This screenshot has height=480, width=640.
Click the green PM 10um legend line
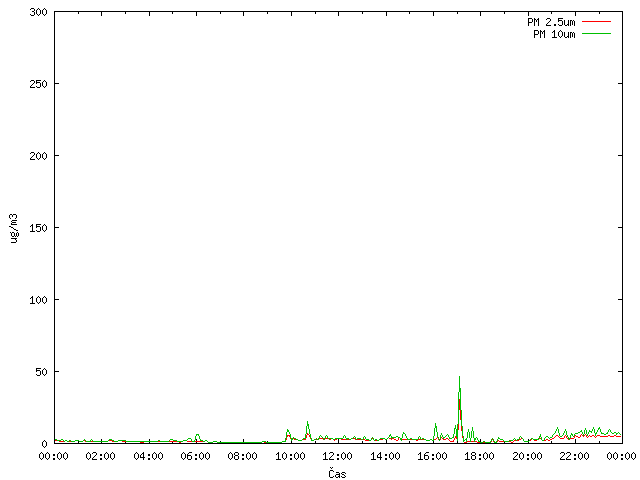coord(596,33)
